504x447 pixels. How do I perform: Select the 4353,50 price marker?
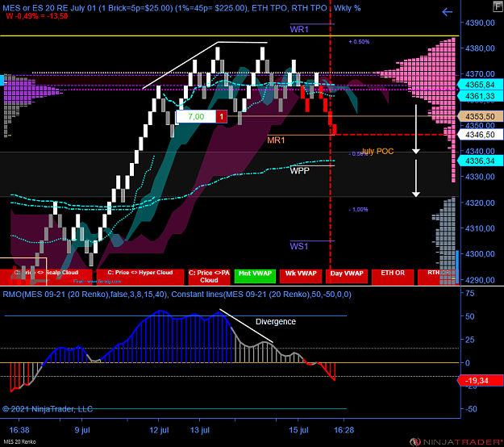coord(480,116)
